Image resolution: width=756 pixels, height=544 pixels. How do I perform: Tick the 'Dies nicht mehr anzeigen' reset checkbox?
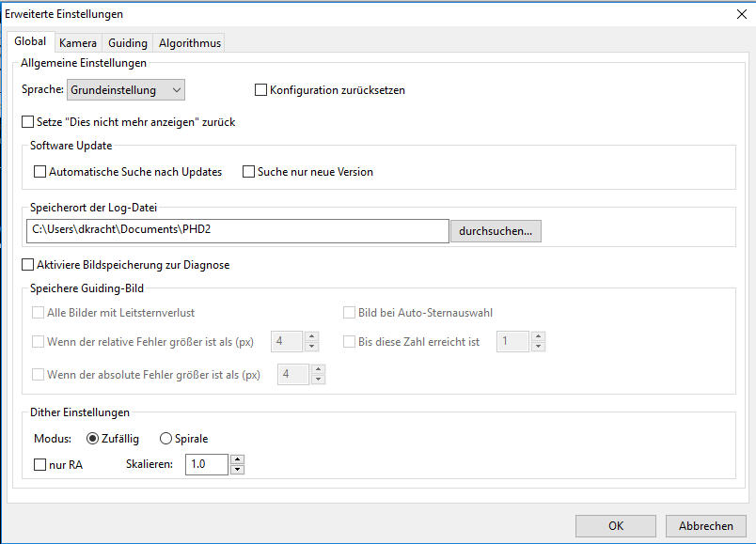point(27,122)
